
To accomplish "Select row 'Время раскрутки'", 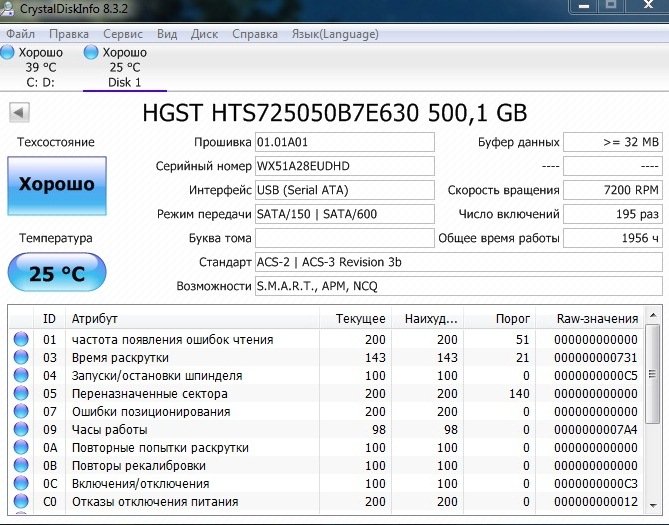I will point(326,357).
